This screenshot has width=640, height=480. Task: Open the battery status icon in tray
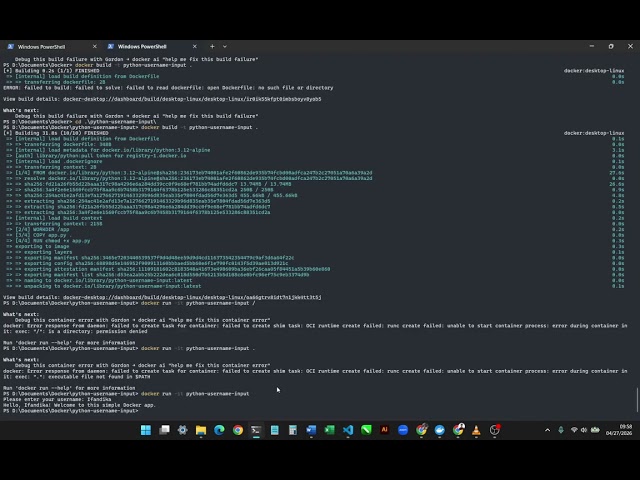point(595,430)
